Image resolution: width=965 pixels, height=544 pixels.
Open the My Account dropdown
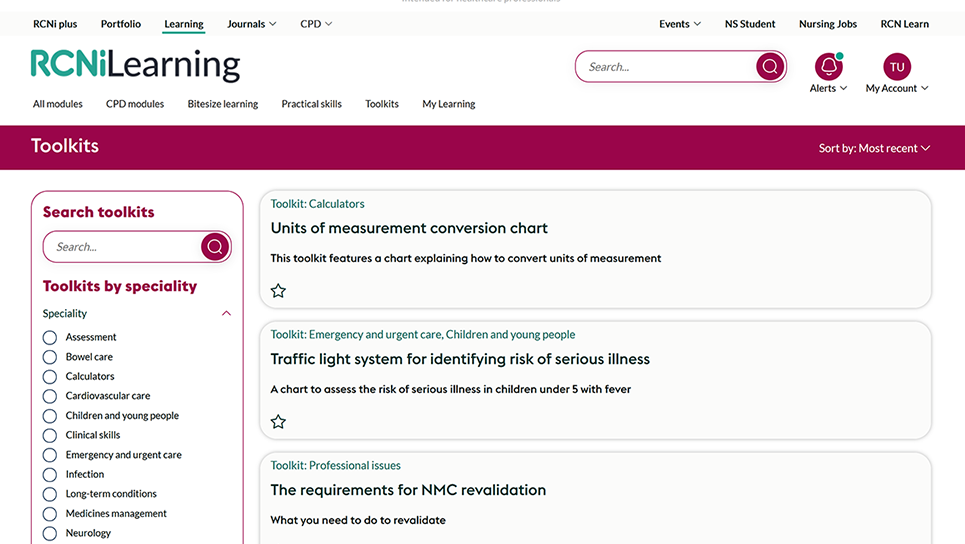click(x=897, y=88)
